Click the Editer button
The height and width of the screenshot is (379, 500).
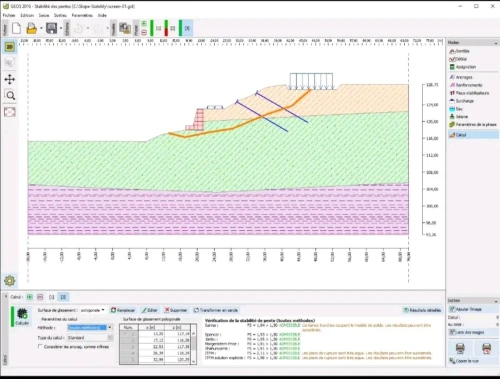[150, 310]
